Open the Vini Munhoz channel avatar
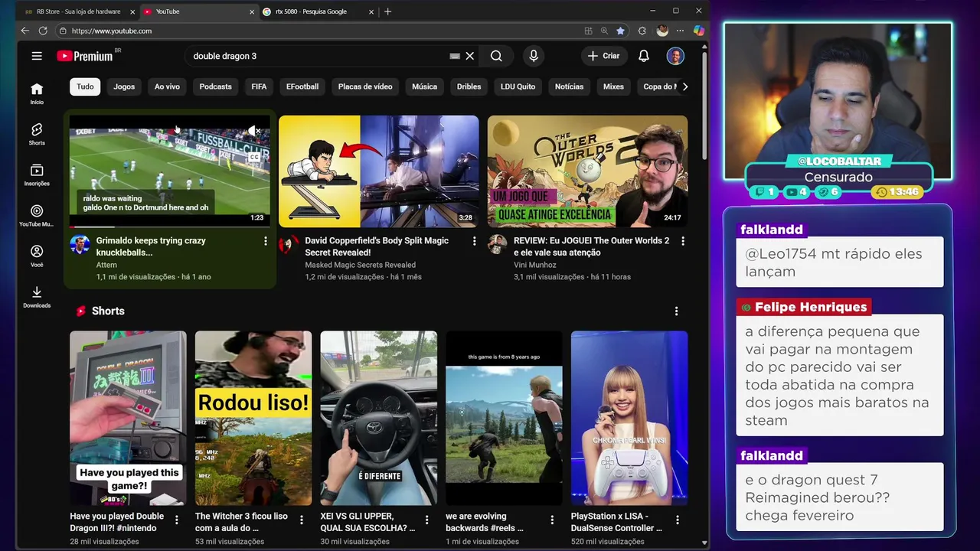 point(498,244)
